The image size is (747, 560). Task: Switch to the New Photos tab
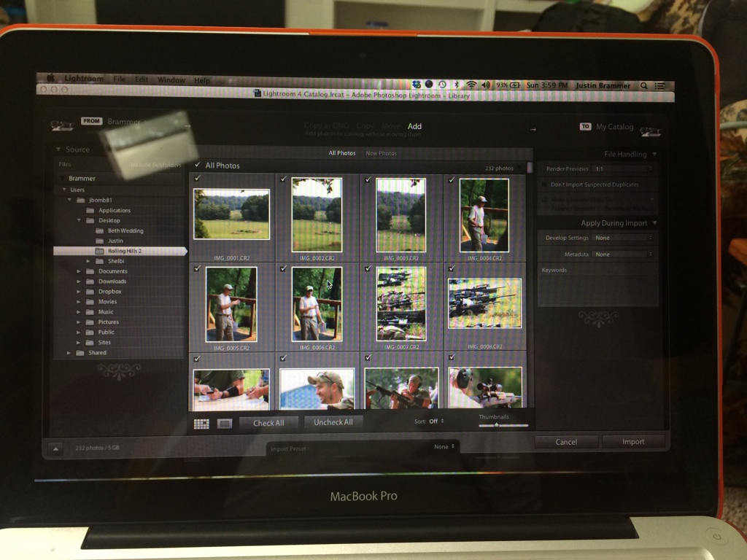(x=381, y=153)
